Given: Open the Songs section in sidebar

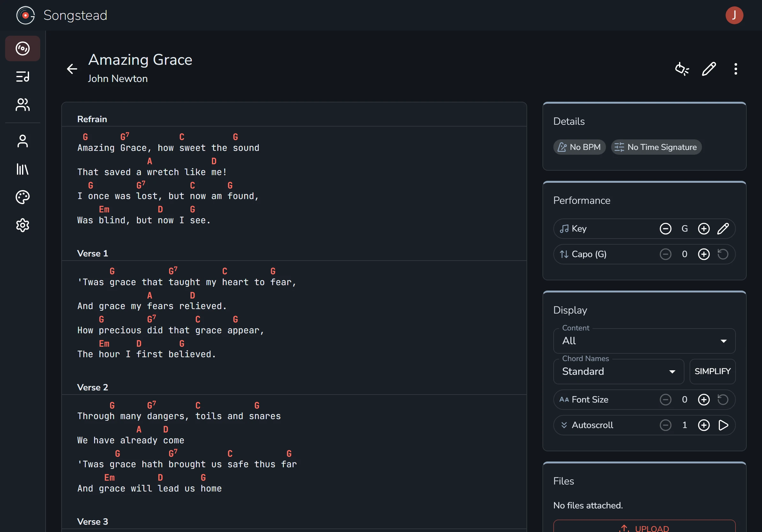Looking at the screenshot, I should click(x=23, y=48).
